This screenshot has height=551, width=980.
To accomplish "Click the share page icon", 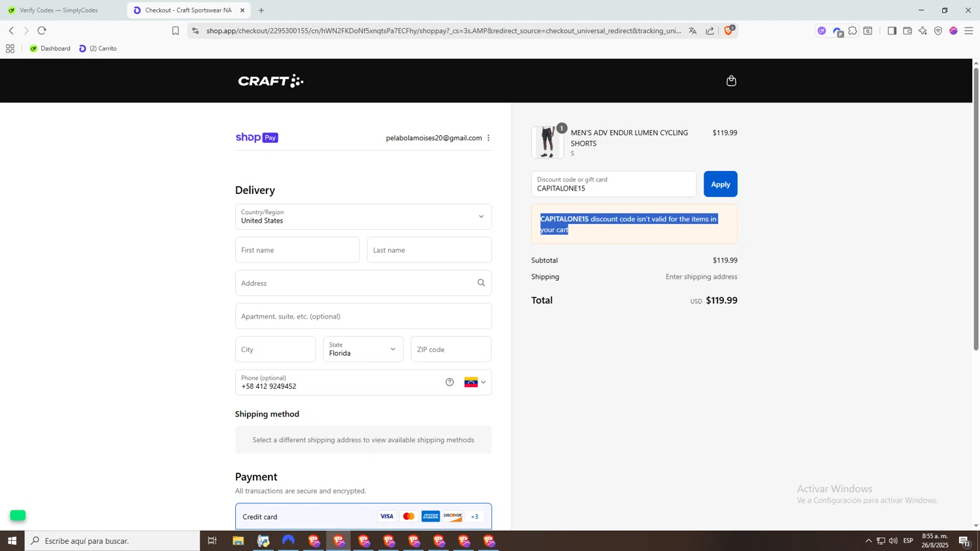I will click(710, 31).
